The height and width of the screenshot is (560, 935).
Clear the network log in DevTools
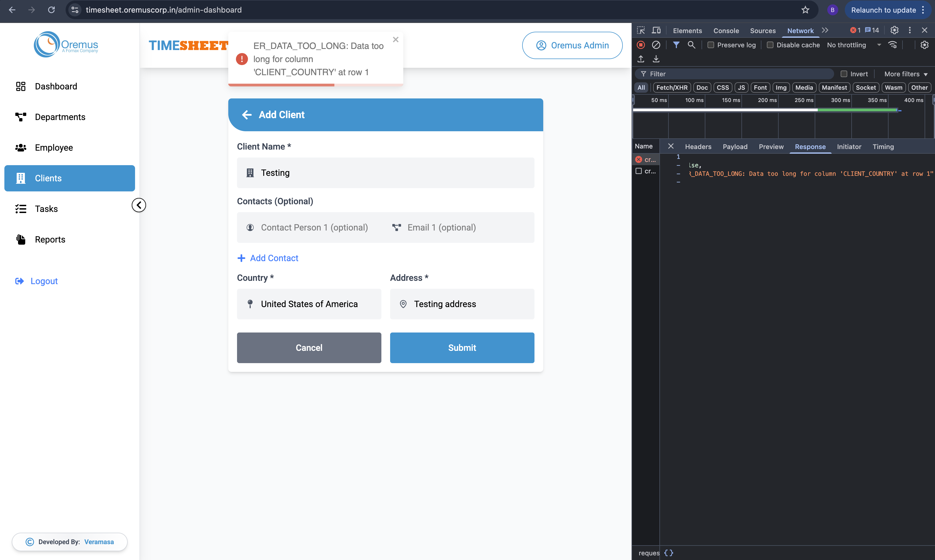click(656, 45)
